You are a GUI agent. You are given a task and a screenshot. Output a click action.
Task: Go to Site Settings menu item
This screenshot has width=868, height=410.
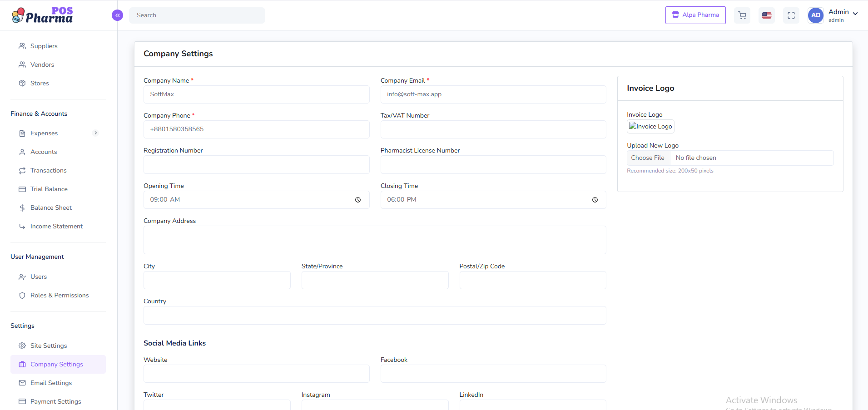tap(49, 346)
